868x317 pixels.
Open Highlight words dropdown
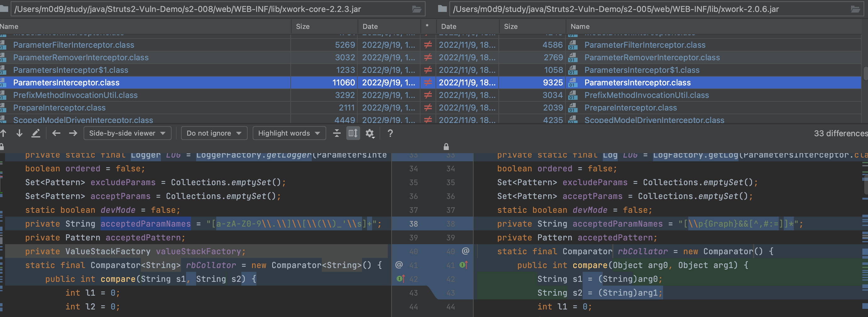289,133
